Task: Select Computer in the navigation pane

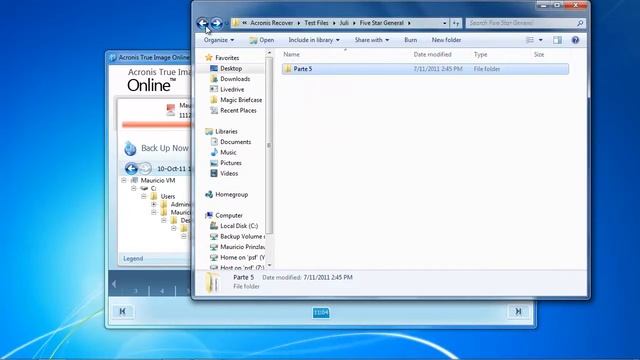Action: point(229,216)
